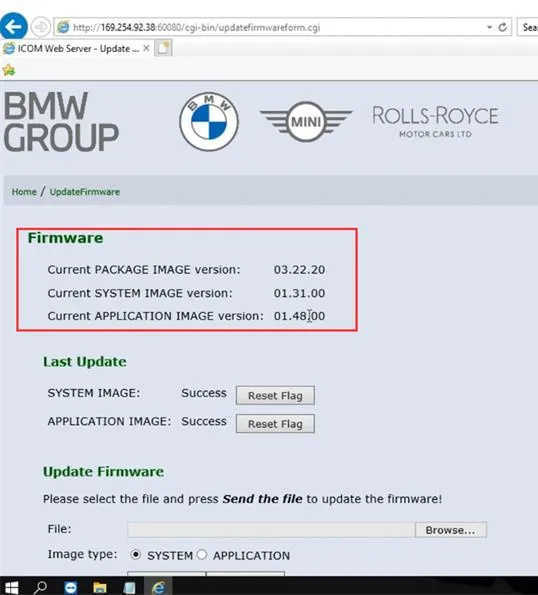This screenshot has width=538, height=595.
Task: Reset Flag for SYSTEM IMAGE
Action: coord(275,395)
